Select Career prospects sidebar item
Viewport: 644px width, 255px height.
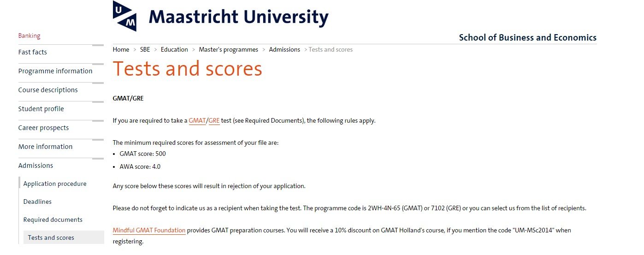(43, 128)
